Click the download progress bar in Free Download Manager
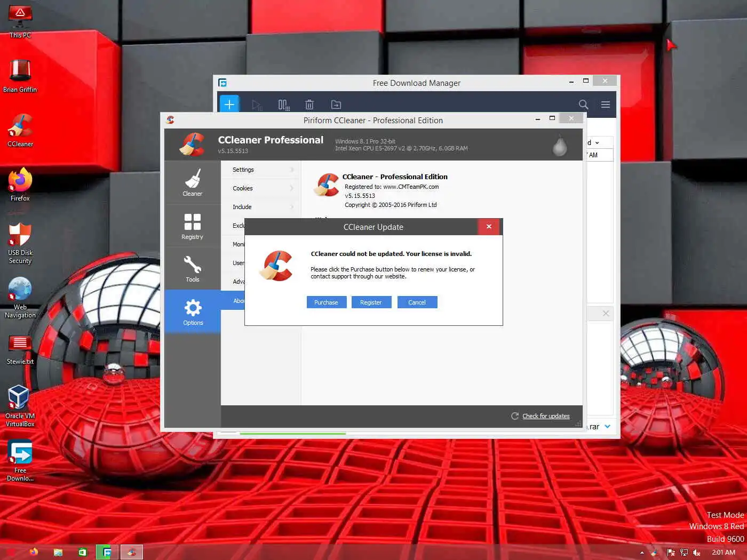This screenshot has height=560, width=747. [x=293, y=434]
